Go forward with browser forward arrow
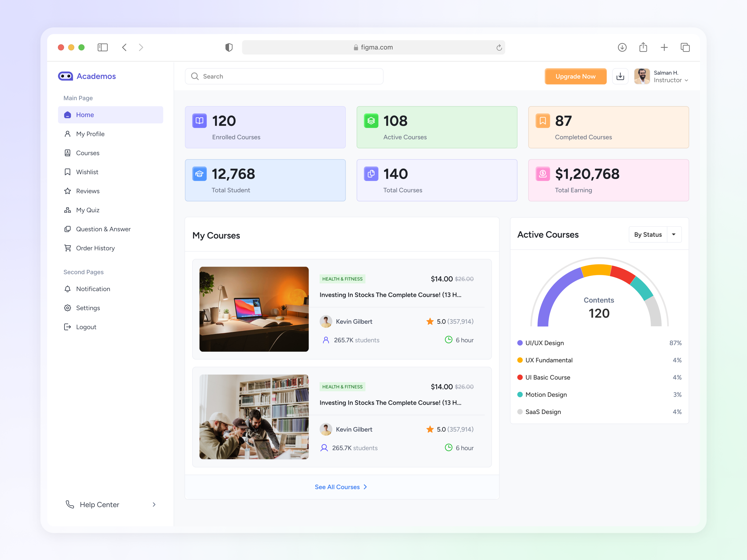Image resolution: width=747 pixels, height=560 pixels. 141,47
